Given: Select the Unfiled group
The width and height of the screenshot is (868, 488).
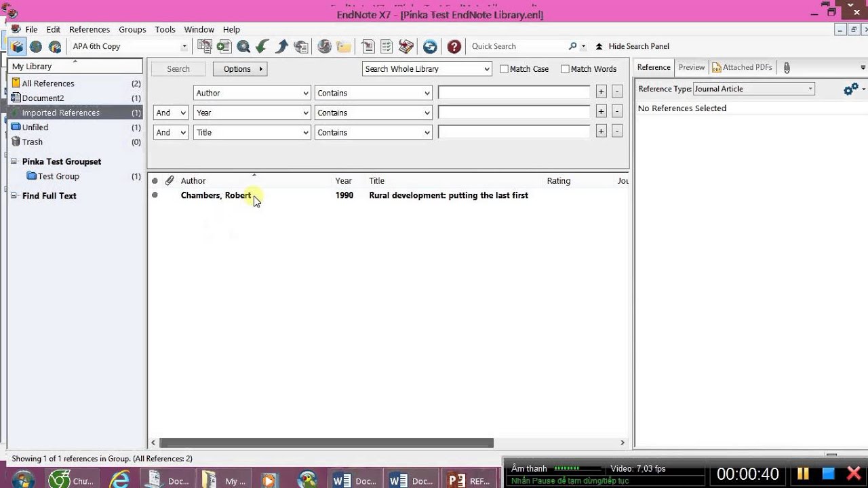Looking at the screenshot, I should coord(76,127).
